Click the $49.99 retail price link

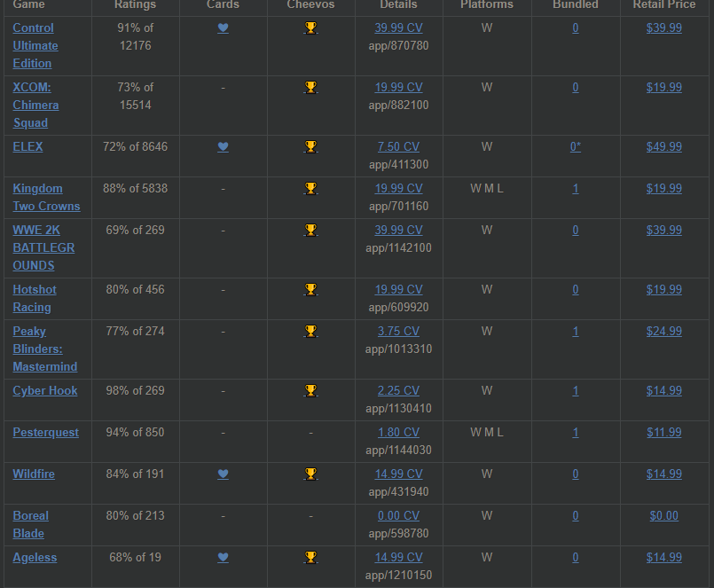pos(664,146)
